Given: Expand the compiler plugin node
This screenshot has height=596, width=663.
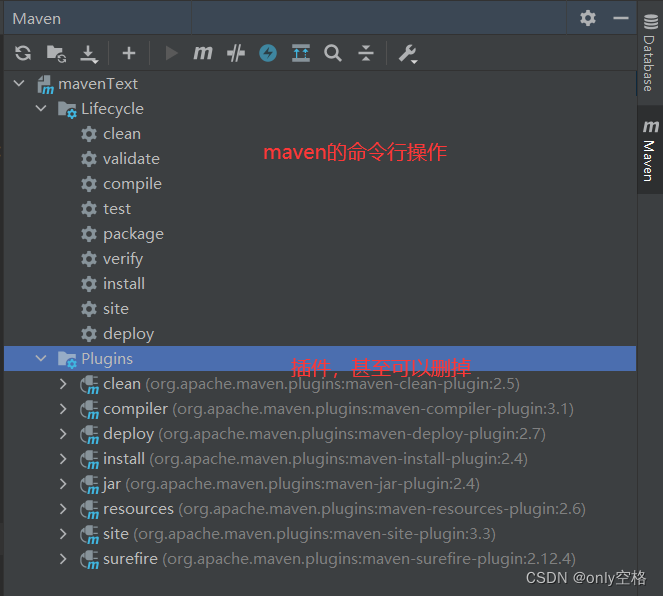Looking at the screenshot, I should tap(63, 409).
